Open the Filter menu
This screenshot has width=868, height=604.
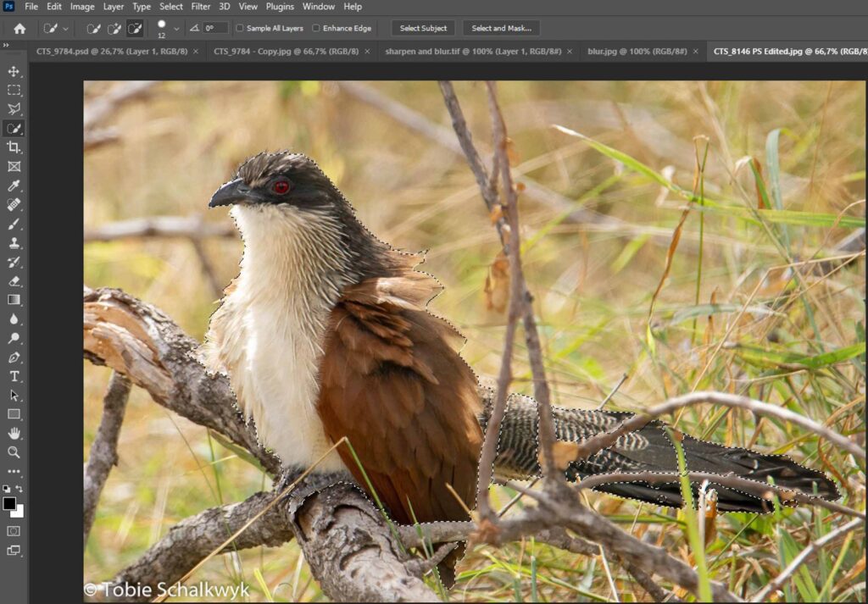pyautogui.click(x=201, y=7)
